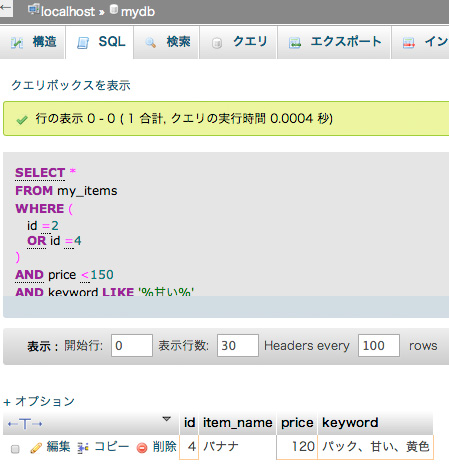Open the 検索 tab
Image resolution: width=449 pixels, height=464 pixels.
click(x=167, y=42)
